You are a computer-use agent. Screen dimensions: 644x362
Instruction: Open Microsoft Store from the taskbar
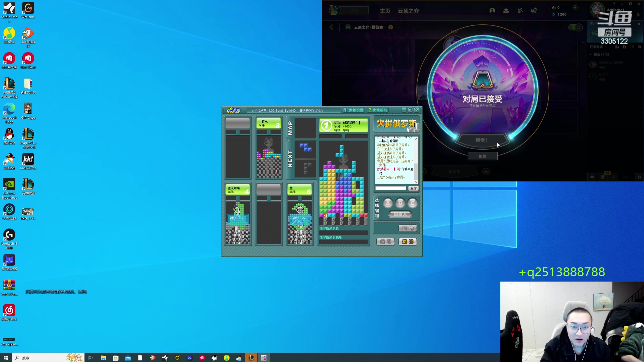pos(115,357)
